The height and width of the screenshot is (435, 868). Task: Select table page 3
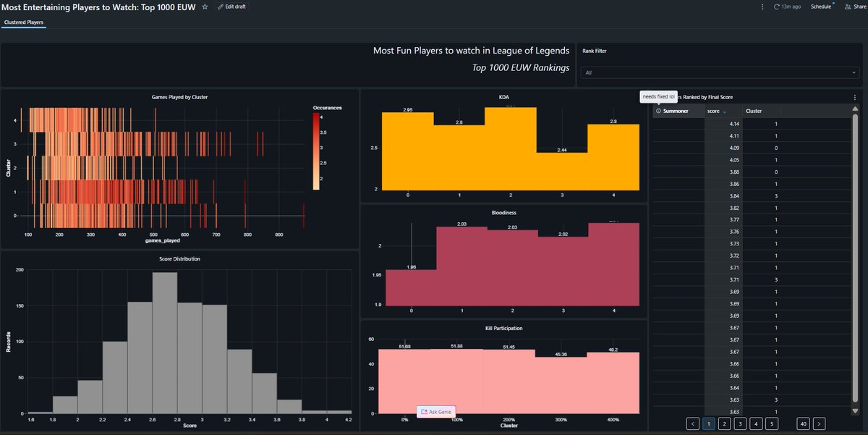coord(740,423)
